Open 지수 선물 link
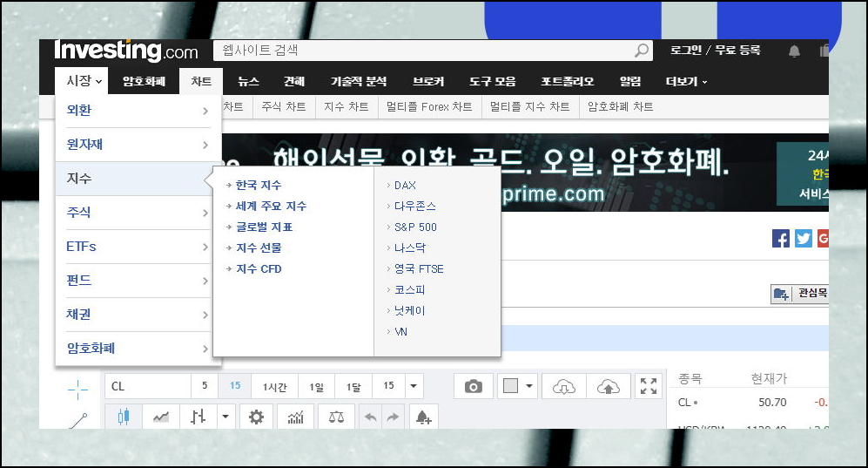 pyautogui.click(x=259, y=248)
